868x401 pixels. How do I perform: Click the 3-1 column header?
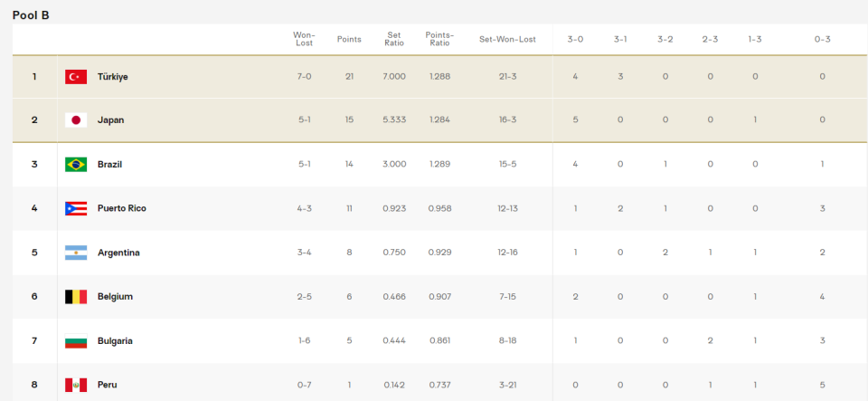click(620, 39)
